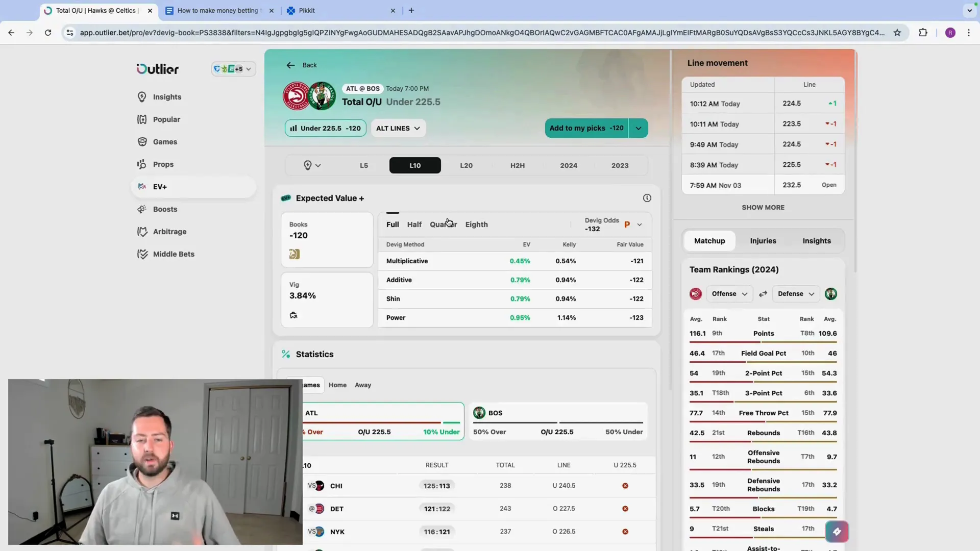Open a new browser tab
The width and height of the screenshot is (980, 551).
tap(411, 10)
